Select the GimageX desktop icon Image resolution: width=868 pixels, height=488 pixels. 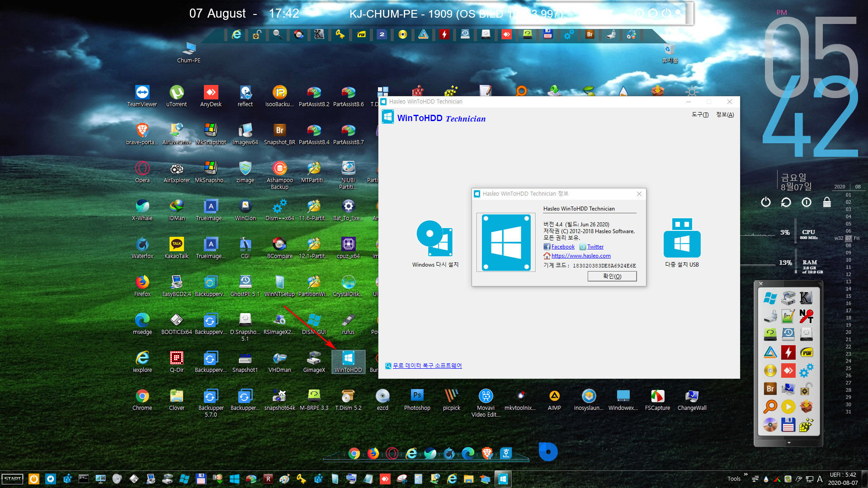pyautogui.click(x=314, y=362)
